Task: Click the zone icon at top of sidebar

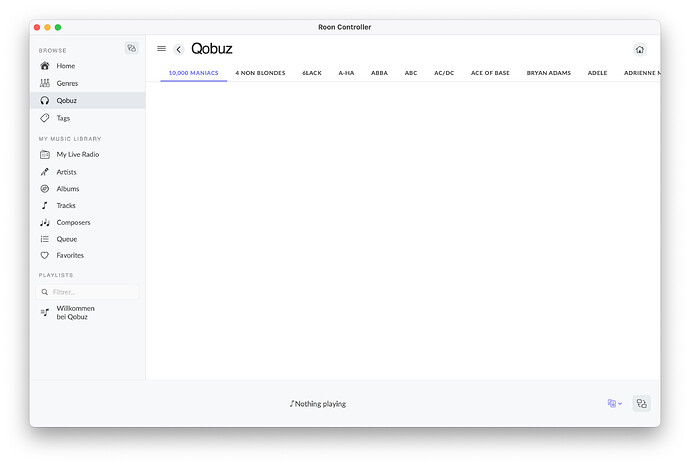Action: coord(131,48)
